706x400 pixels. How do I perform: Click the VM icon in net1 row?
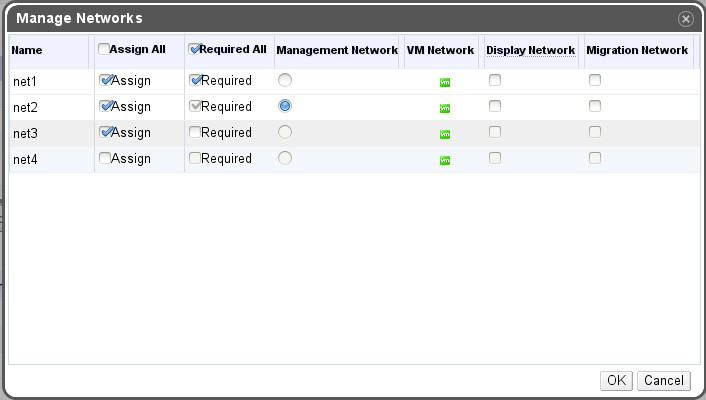point(445,82)
